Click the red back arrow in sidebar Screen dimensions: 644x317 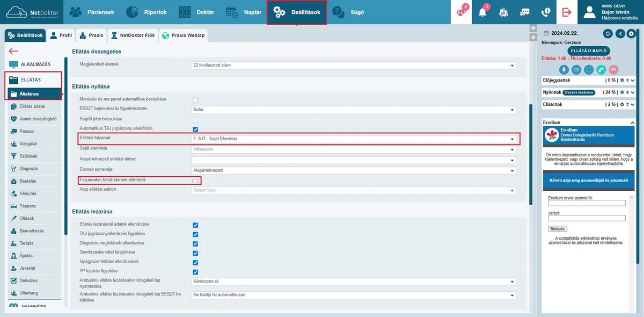[13, 51]
